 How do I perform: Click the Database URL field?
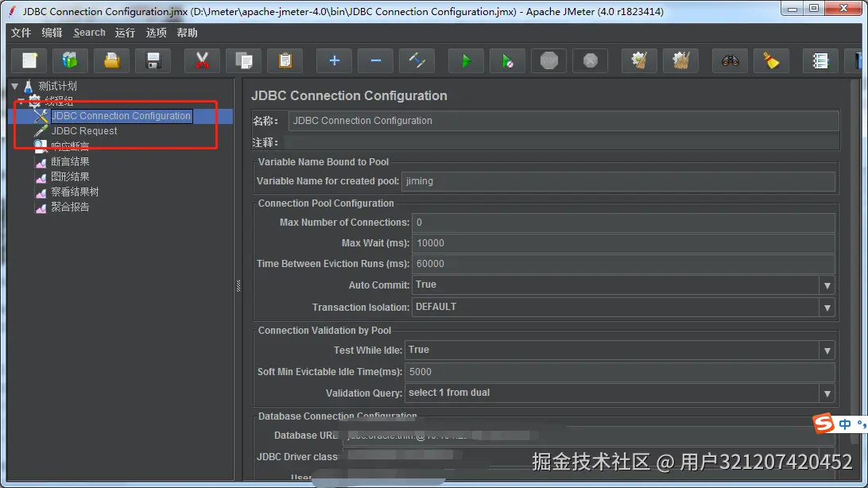click(x=588, y=436)
